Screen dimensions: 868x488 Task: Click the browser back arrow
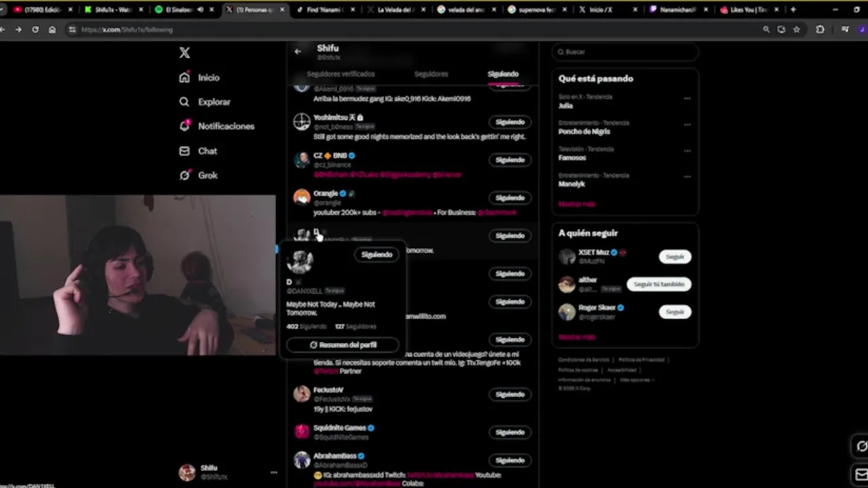[3, 30]
